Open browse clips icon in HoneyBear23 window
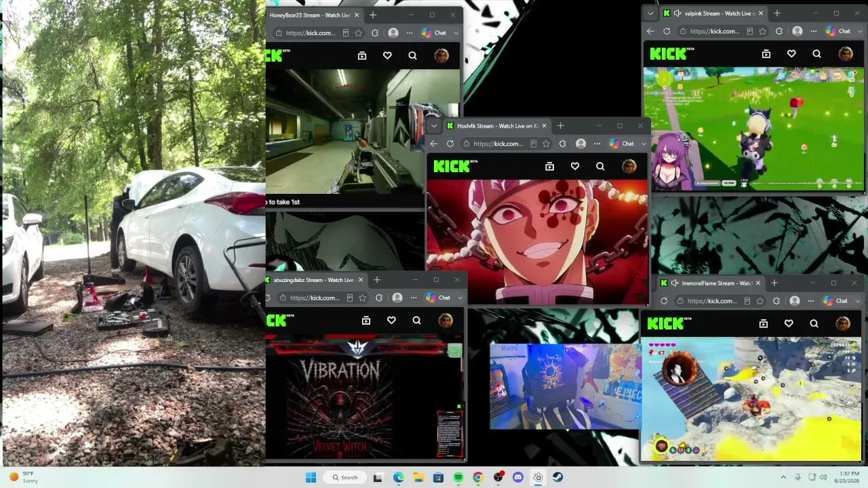Image resolution: width=868 pixels, height=488 pixels. coord(362,56)
